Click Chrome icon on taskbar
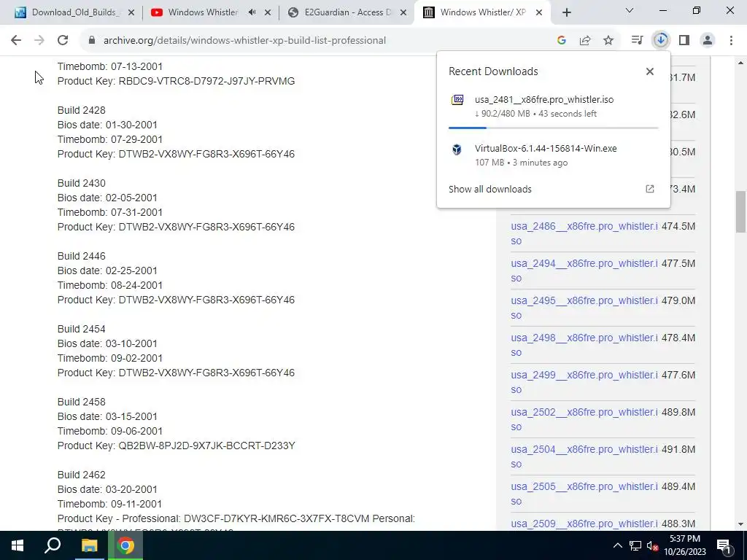This screenshot has height=560, width=747. (x=125, y=545)
